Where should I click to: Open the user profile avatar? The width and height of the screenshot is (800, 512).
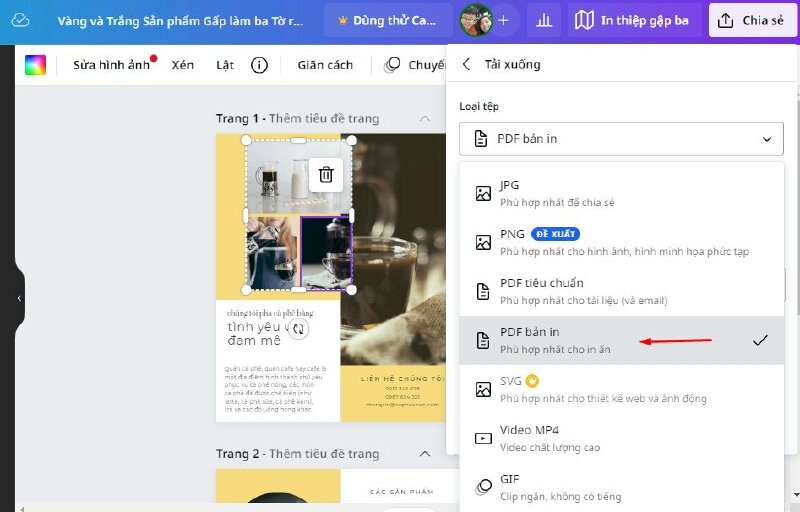[x=474, y=20]
